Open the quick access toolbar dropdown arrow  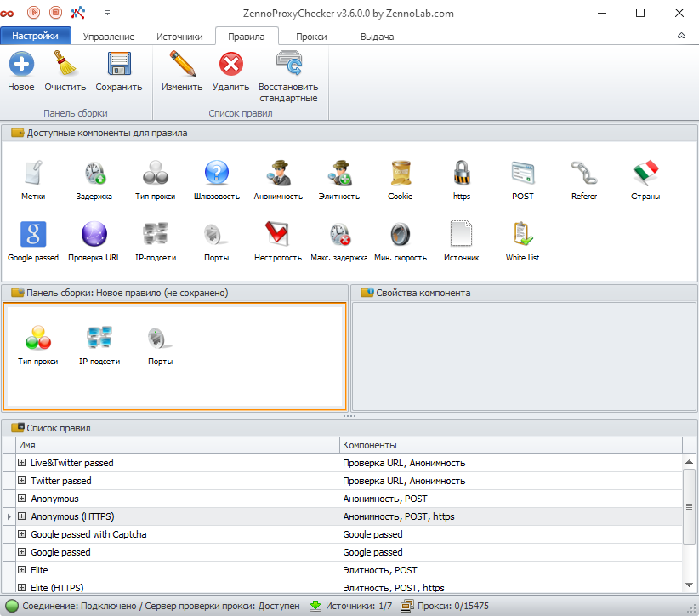click(107, 13)
